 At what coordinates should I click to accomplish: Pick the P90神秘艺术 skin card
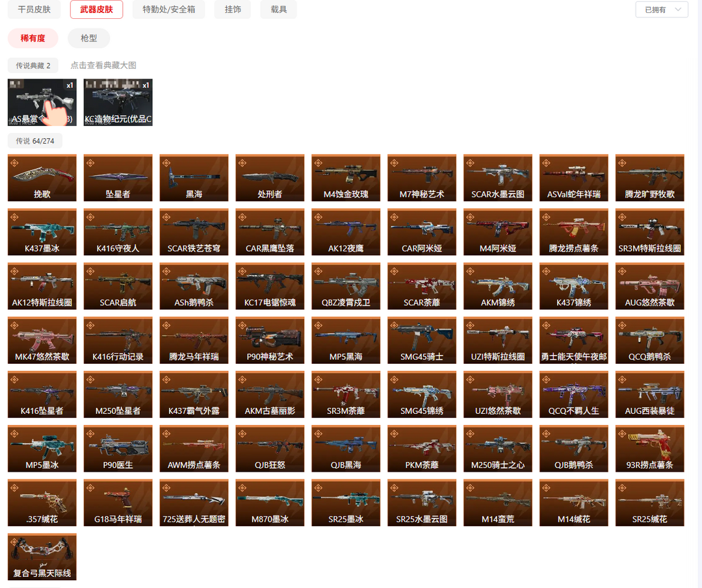[270, 340]
